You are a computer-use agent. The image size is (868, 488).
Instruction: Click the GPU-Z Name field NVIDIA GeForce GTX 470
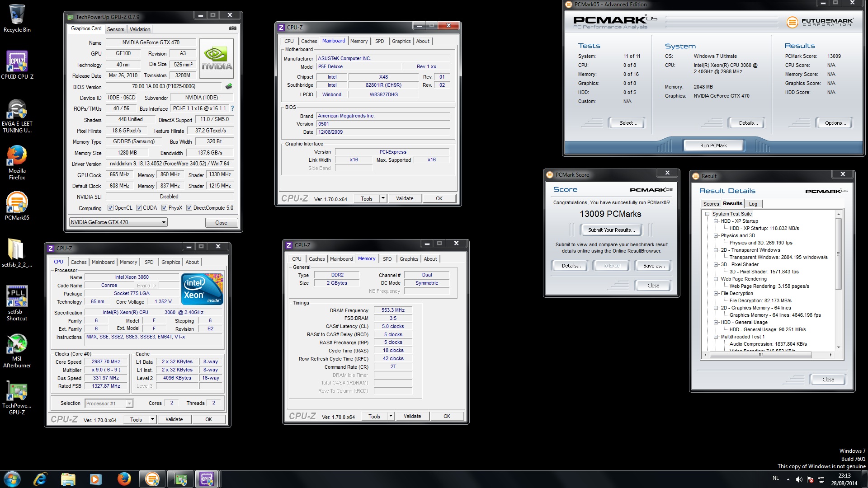click(151, 42)
